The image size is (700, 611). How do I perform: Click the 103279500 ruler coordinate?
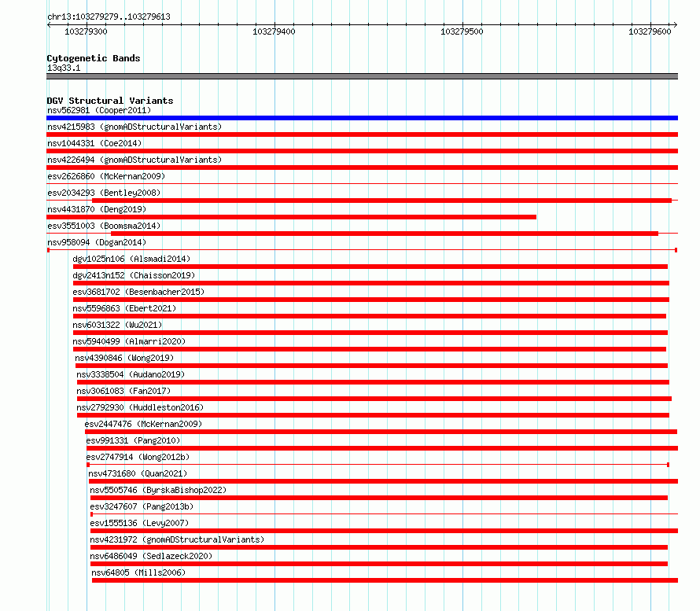pyautogui.click(x=462, y=31)
